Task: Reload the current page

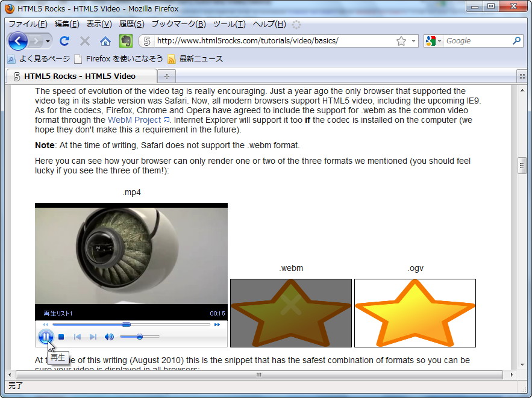Action: click(x=64, y=41)
